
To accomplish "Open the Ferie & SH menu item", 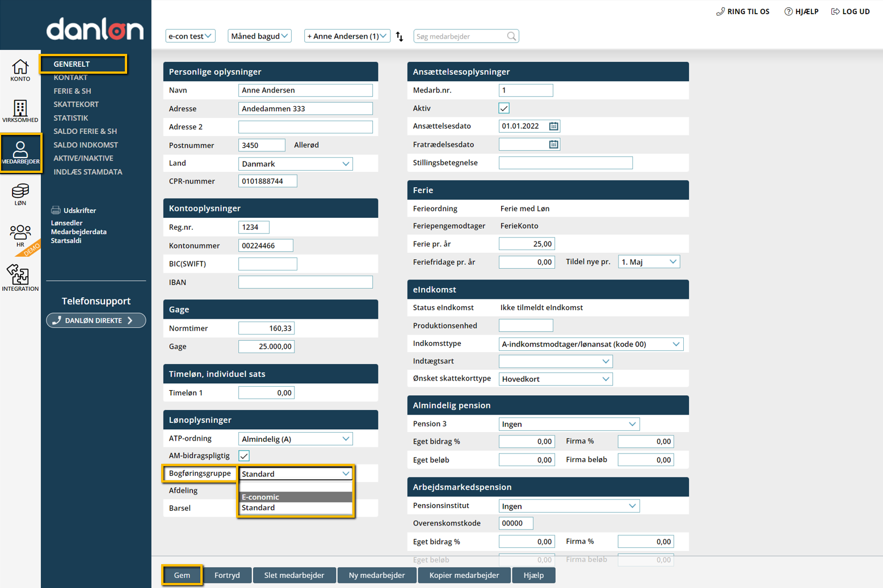I will tap(72, 91).
